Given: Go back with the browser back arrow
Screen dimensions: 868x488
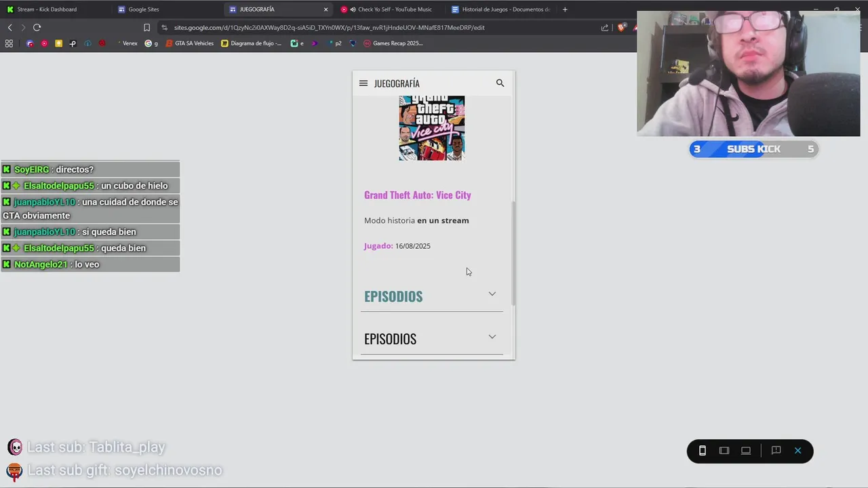Looking at the screenshot, I should pos(9,28).
